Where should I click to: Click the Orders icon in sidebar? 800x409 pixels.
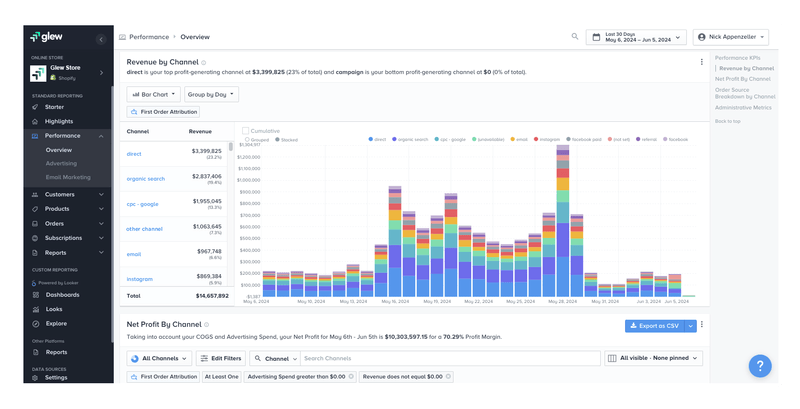tap(35, 224)
